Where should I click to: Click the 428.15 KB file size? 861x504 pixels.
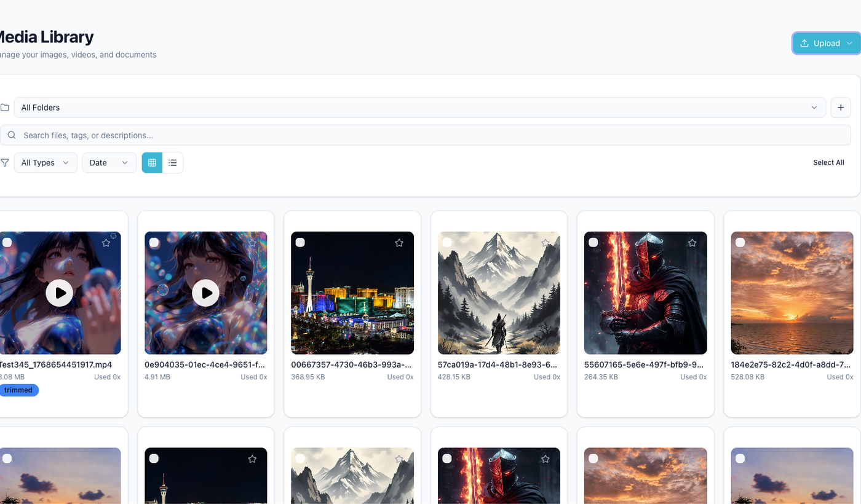(454, 377)
